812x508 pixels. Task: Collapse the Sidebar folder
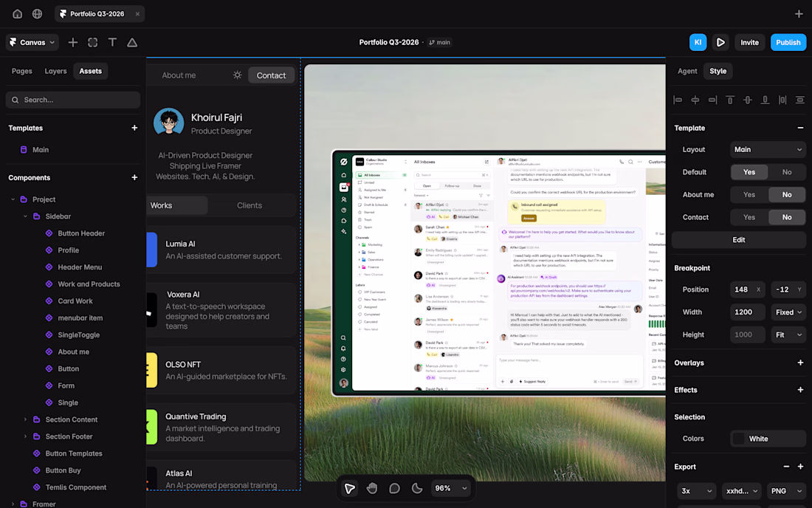point(25,216)
